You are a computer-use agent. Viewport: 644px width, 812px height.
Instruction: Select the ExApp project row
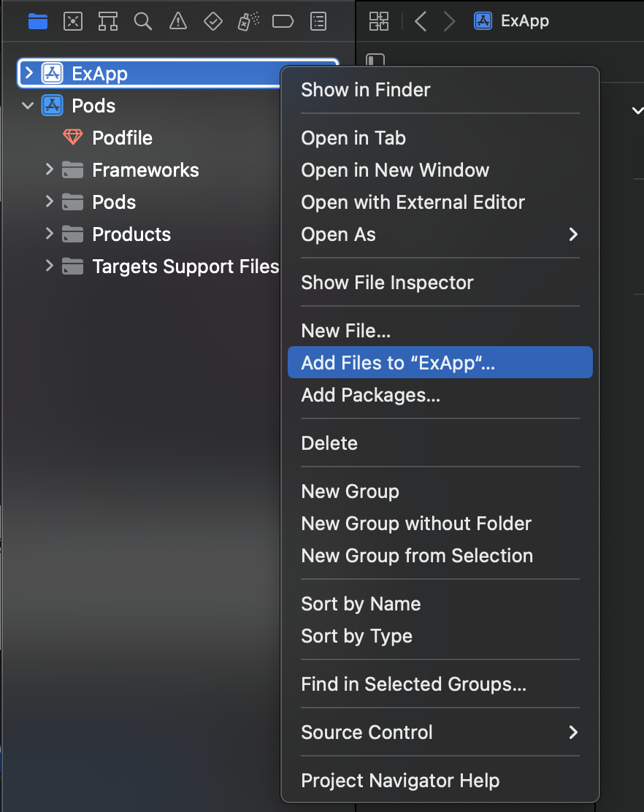150,73
